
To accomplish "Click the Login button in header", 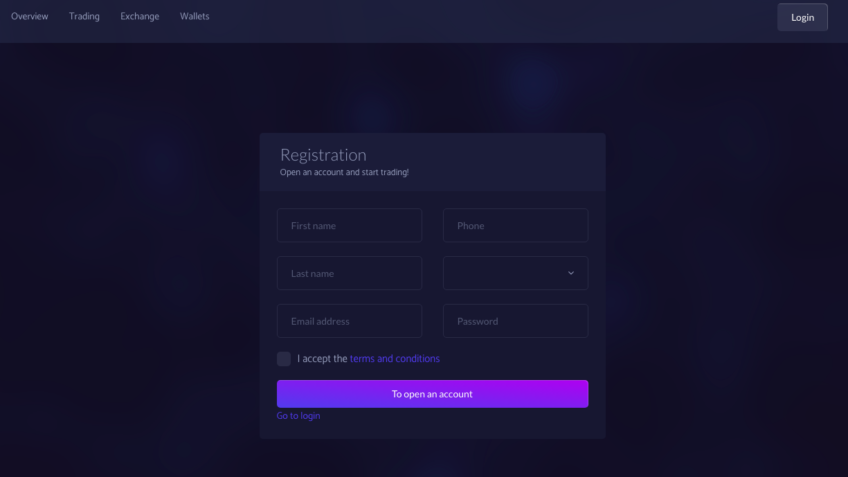I will (x=802, y=17).
